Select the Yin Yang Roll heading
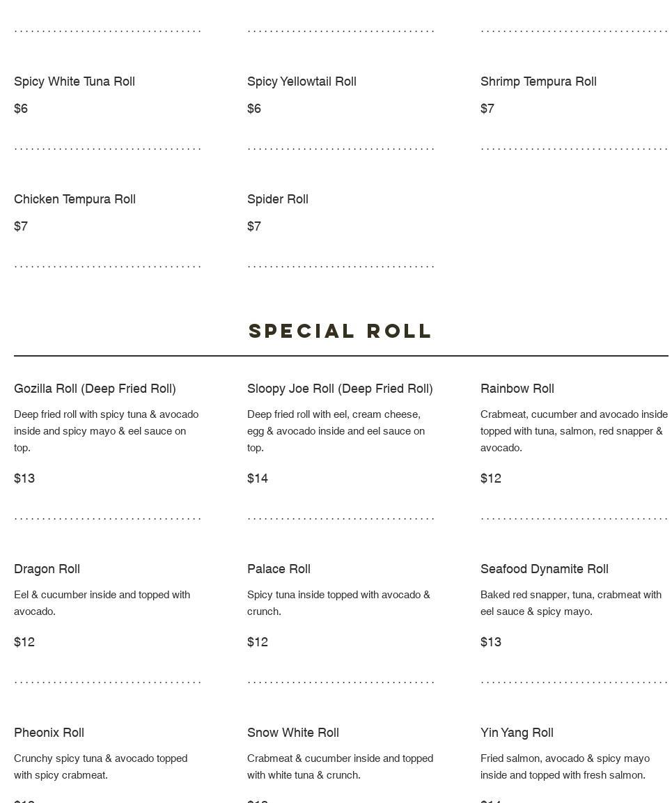This screenshot has height=803, width=672. [x=517, y=733]
